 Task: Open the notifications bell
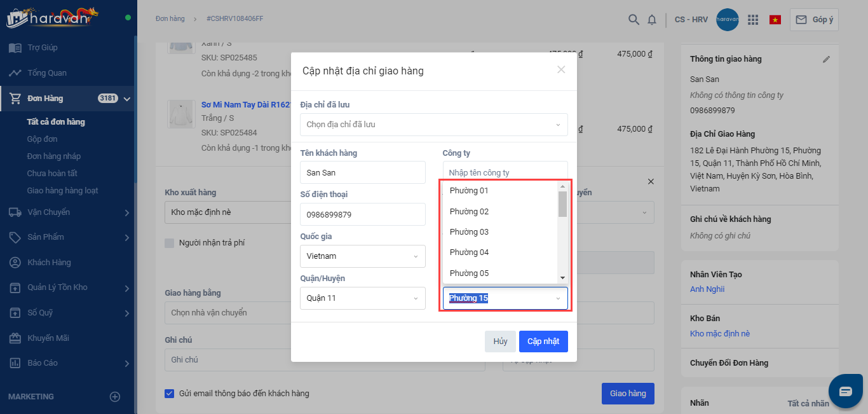pyautogui.click(x=651, y=20)
